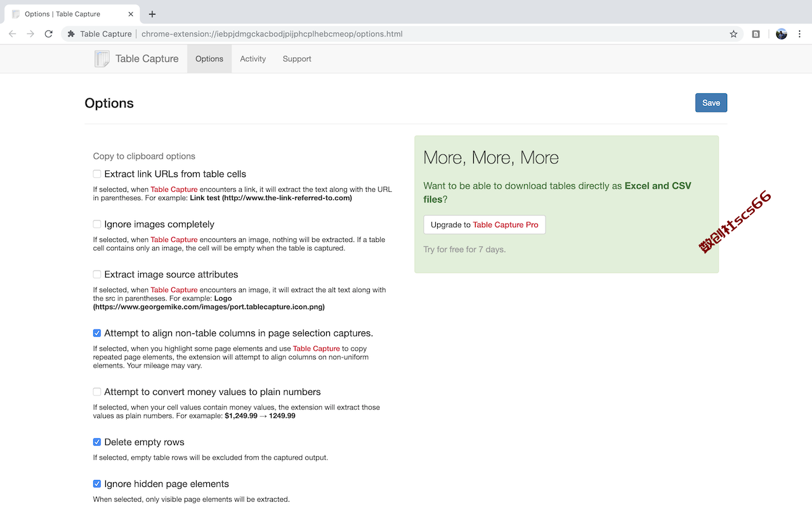Open the Support nav tab
This screenshot has width=812, height=508.
click(x=297, y=58)
